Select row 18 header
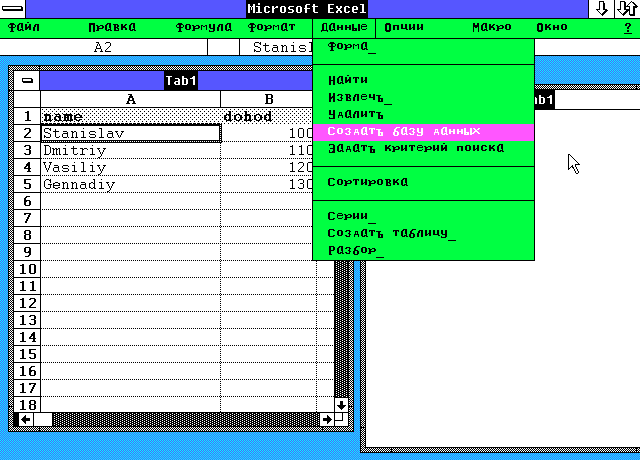Screen dimensions: 640x460 tap(27, 404)
